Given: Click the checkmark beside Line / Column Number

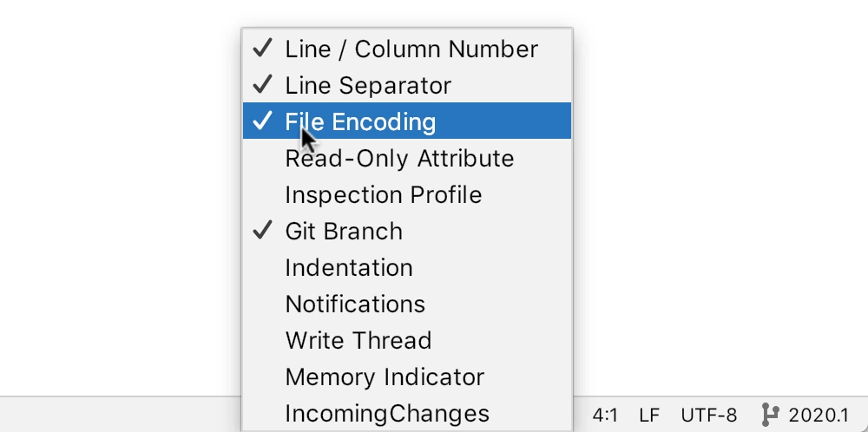Looking at the screenshot, I should pos(262,48).
